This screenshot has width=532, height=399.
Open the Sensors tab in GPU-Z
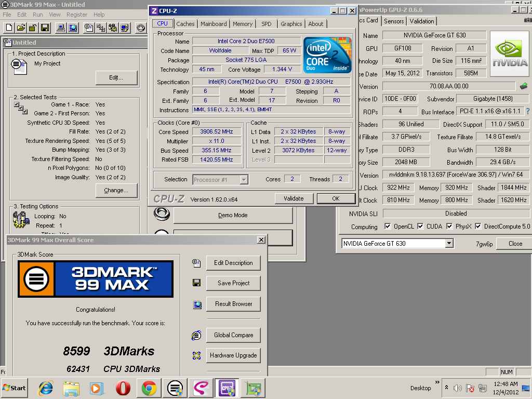pyautogui.click(x=394, y=21)
